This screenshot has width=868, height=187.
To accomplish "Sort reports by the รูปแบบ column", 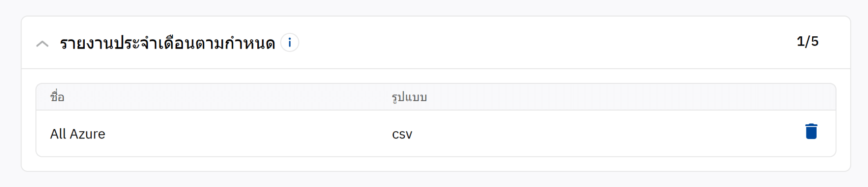I will click(409, 97).
